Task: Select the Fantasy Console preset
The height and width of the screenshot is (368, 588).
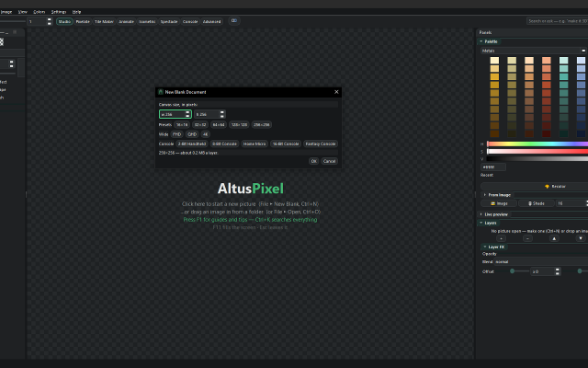Action: point(321,144)
